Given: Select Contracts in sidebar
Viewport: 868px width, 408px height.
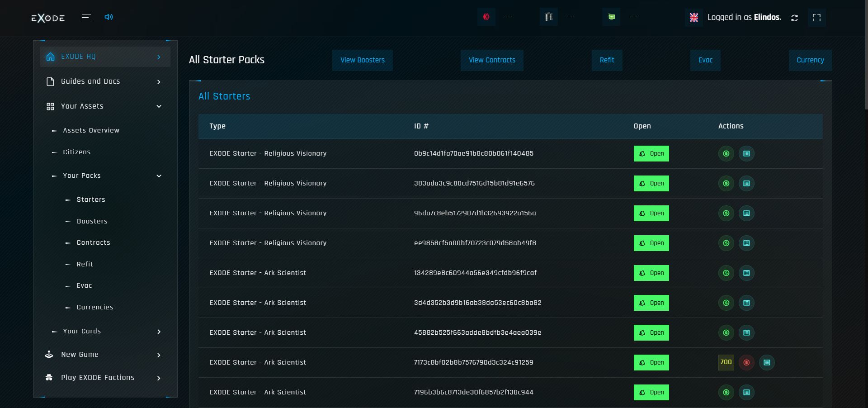Looking at the screenshot, I should tap(94, 242).
